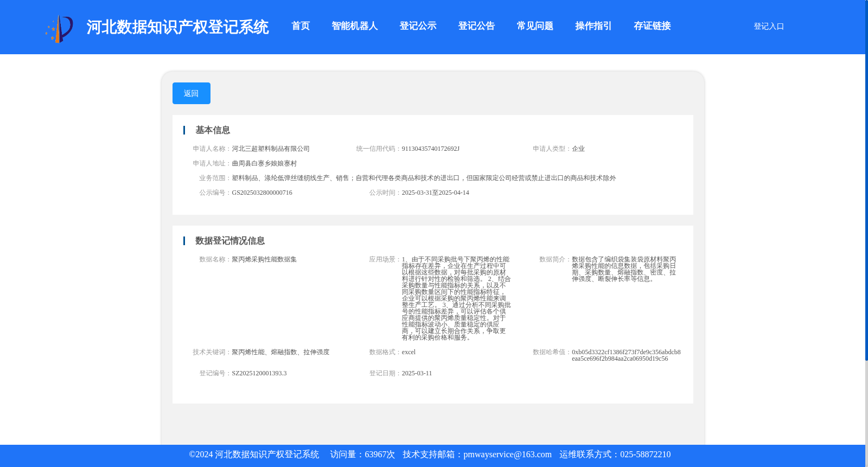Select data name 聚丙烯采购性能数据集
This screenshot has width=868, height=467.
click(x=264, y=259)
